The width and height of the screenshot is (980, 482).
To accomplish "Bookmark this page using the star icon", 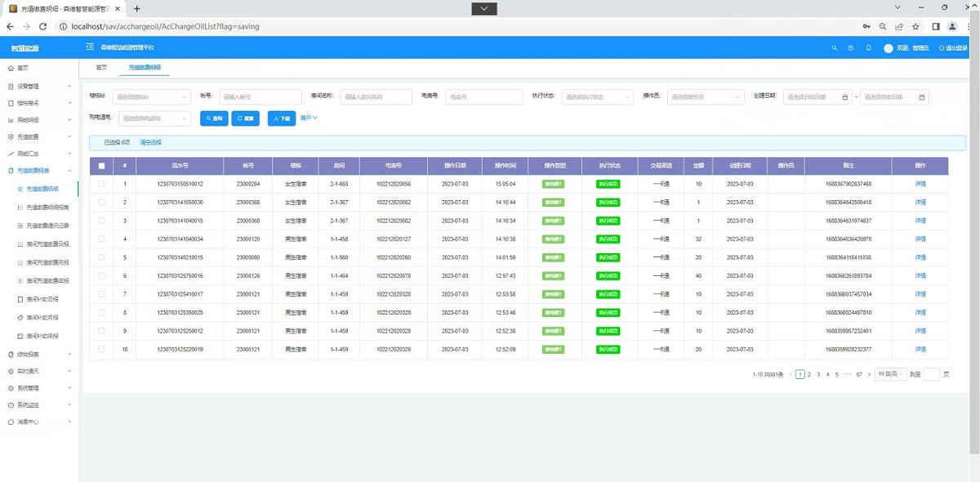I will tap(916, 26).
